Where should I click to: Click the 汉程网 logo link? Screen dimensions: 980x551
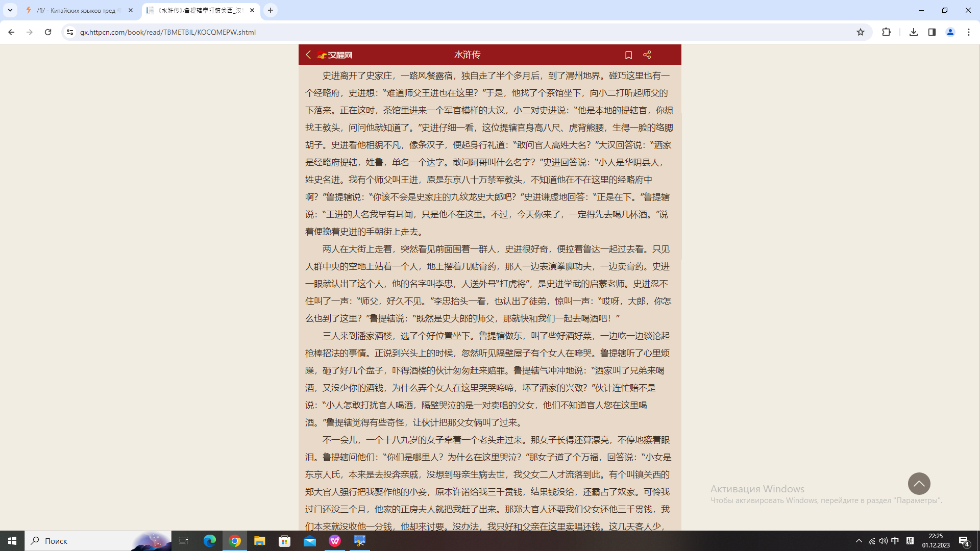(335, 55)
